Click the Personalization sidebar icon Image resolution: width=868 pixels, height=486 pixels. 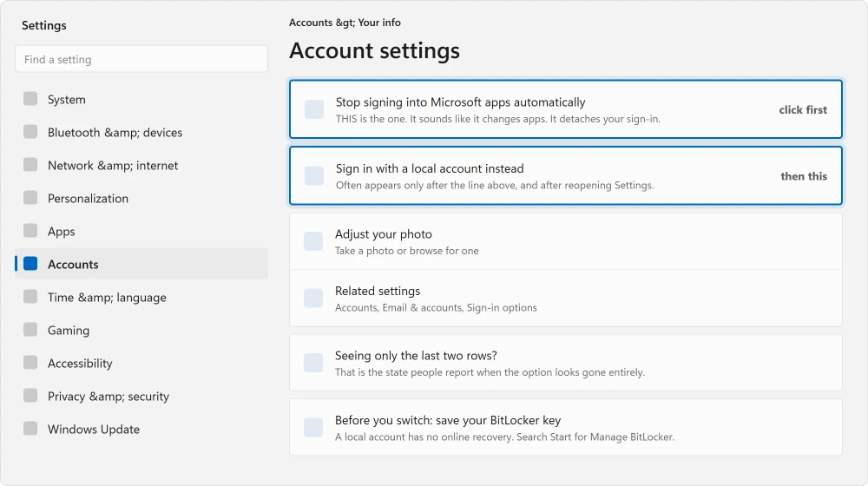click(x=30, y=198)
